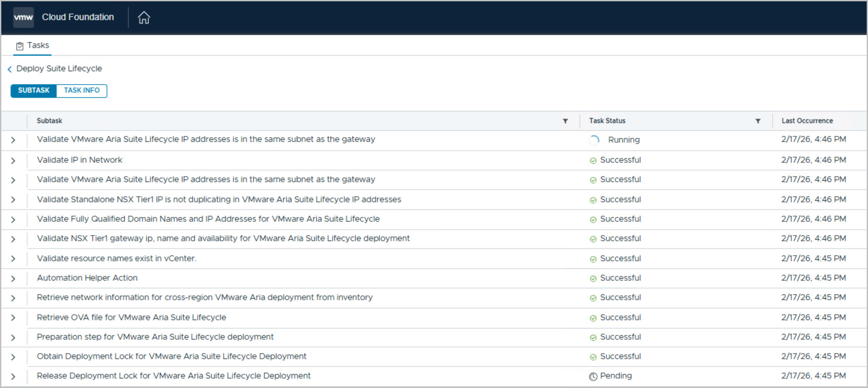Click the back arrow beside Deploy Suite Lifecycle

click(x=10, y=69)
